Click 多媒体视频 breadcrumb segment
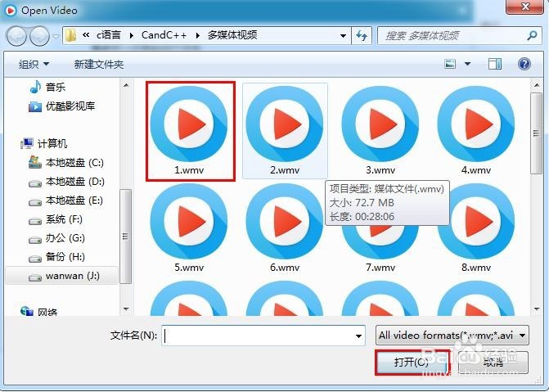This screenshot has width=549, height=392. pyautogui.click(x=232, y=35)
